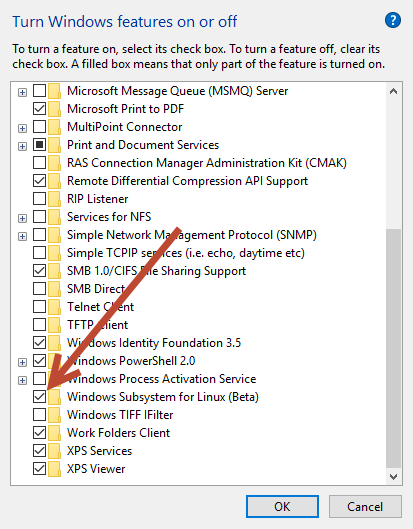Expand Services for NFS tree node
Screen dimensions: 413x529
tap(22, 218)
